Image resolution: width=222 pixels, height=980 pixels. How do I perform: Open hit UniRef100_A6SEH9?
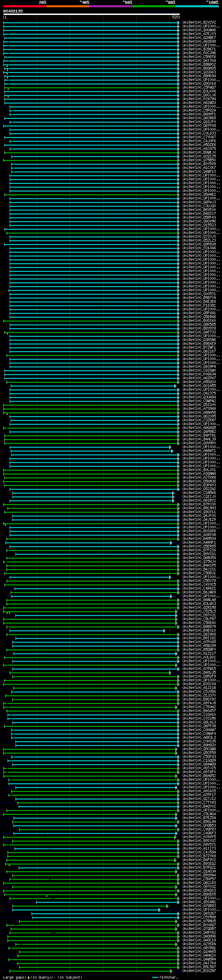click(x=199, y=41)
